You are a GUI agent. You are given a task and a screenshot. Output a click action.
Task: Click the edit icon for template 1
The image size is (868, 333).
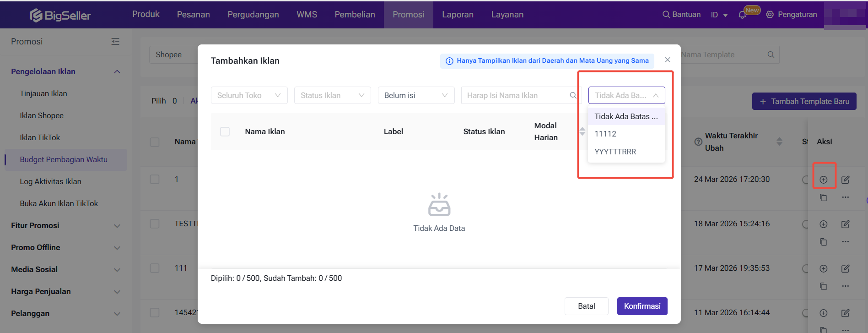click(845, 180)
